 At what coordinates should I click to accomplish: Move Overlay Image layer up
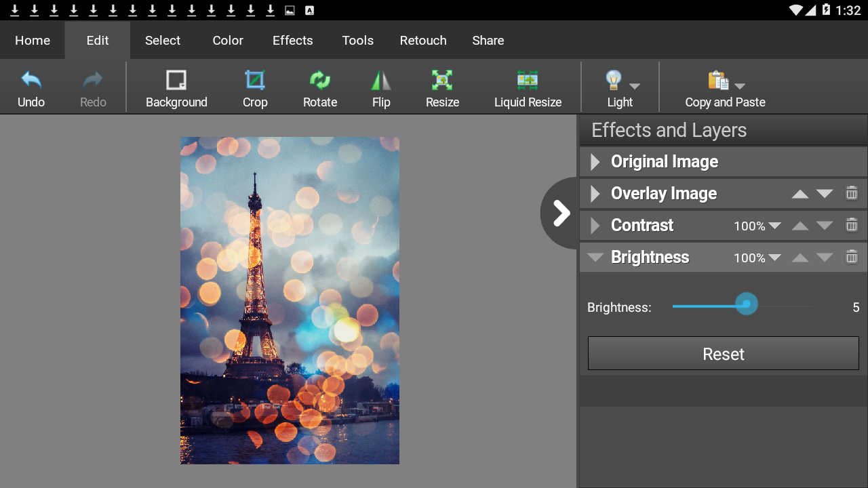800,194
